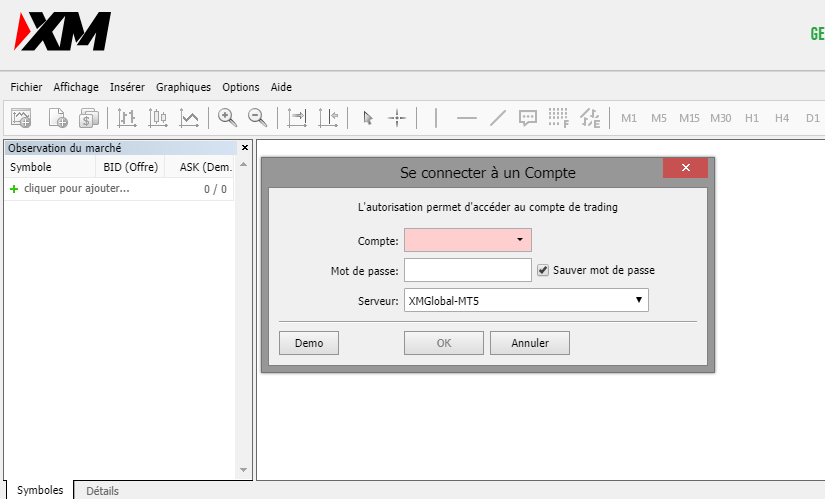The image size is (825, 499).
Task: Select the vertical line drawing tool
Action: coord(436,118)
